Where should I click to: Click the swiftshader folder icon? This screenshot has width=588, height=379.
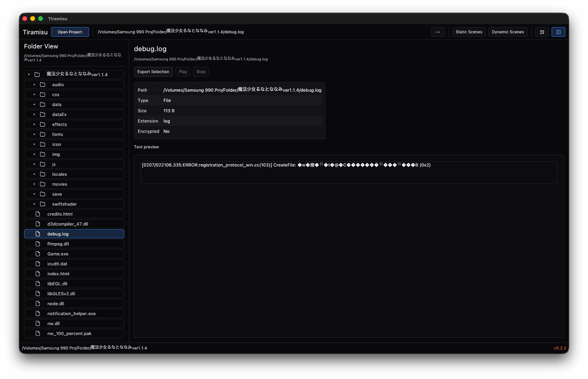point(43,204)
